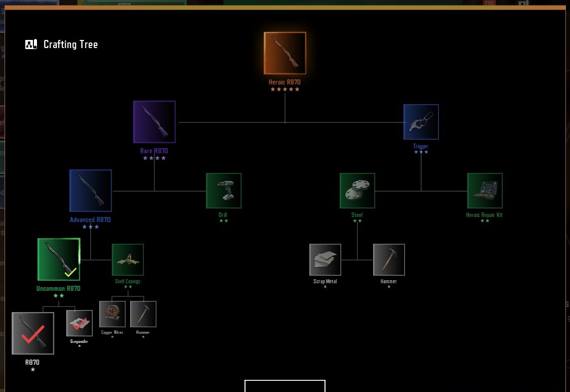
Task: Click the Steel material icon
Action: 357,191
